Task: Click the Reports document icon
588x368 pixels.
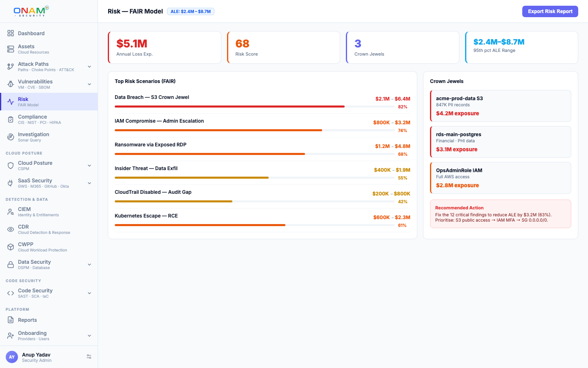Action: pos(11,320)
